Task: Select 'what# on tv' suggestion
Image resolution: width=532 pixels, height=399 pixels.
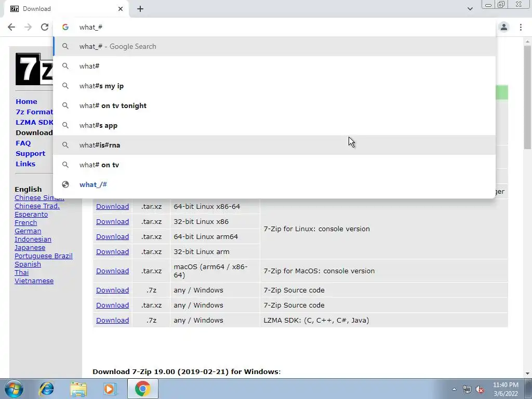Action: coord(274,165)
